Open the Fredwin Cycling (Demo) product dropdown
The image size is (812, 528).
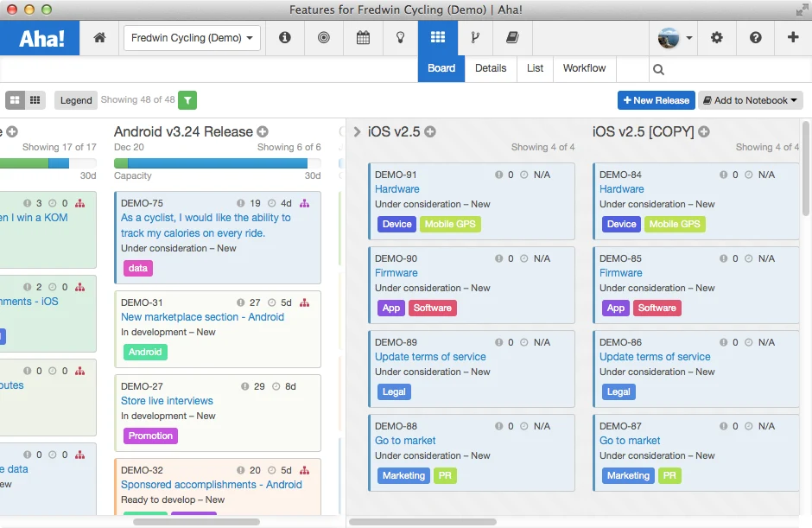pos(192,38)
